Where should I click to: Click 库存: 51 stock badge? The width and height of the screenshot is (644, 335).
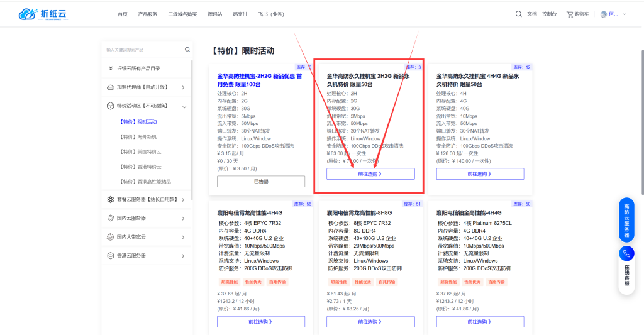click(412, 204)
